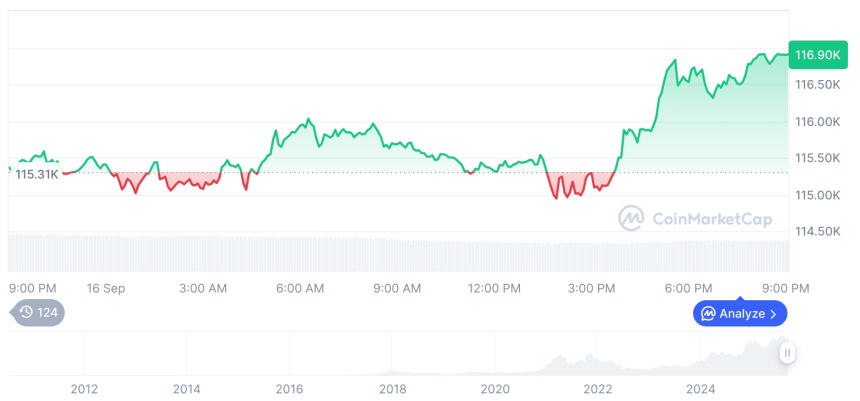860x401 pixels.
Task: Click 2012 on the mini overview chart
Action: 84,388
